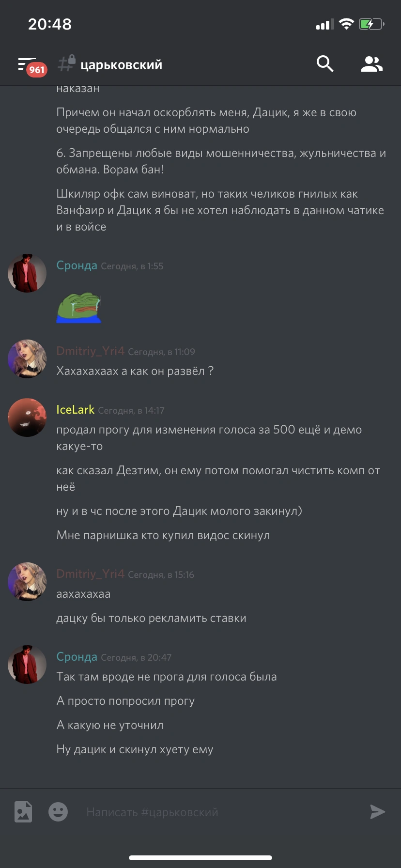Viewport: 401px width, 868px height.
Task: Select the message 'дацку бы только рекламить ставки'
Action: (x=151, y=619)
